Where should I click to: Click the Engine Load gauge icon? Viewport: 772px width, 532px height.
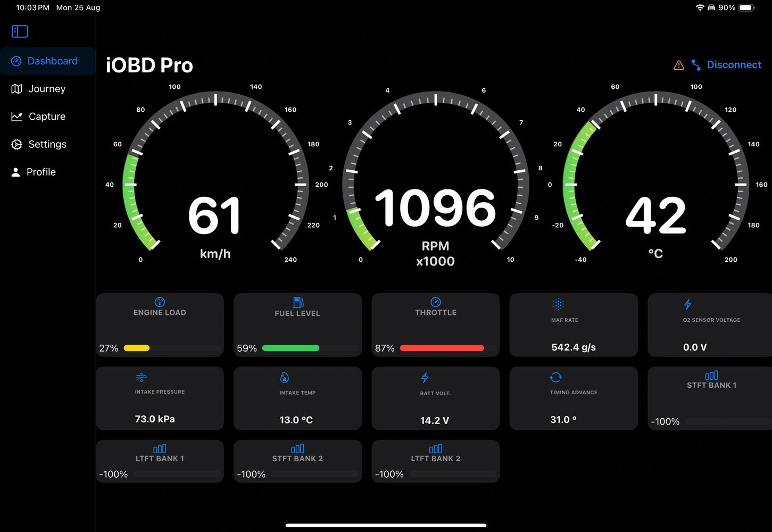coord(160,302)
